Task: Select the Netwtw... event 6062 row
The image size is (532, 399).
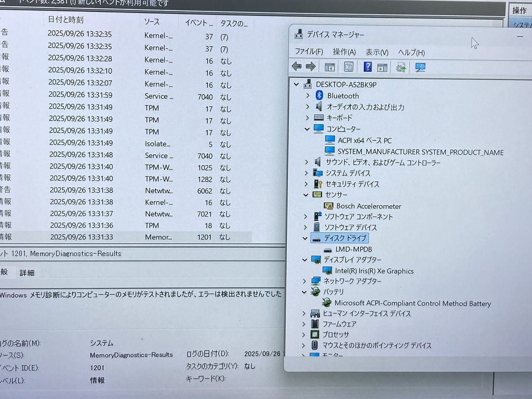Action: coord(126,191)
